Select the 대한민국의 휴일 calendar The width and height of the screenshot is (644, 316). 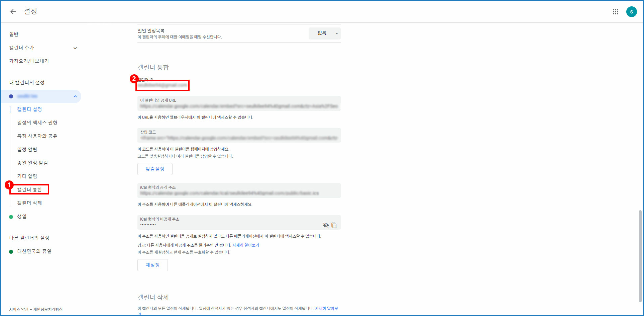34,251
